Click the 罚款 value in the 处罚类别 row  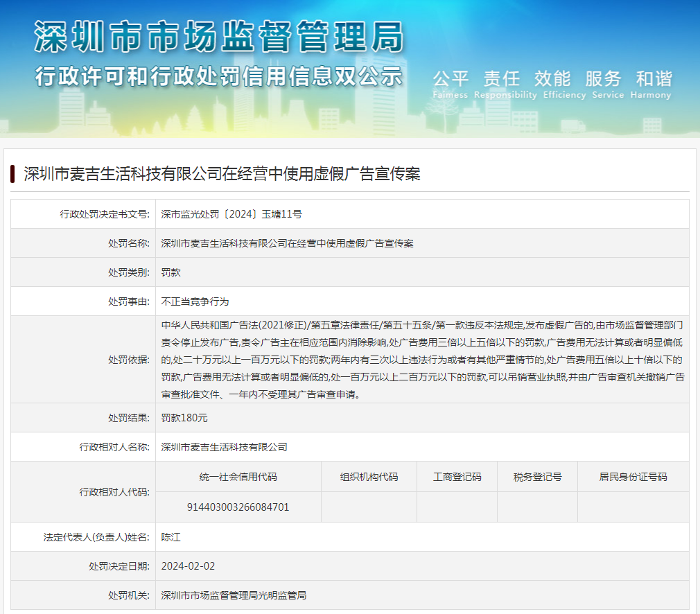171,272
